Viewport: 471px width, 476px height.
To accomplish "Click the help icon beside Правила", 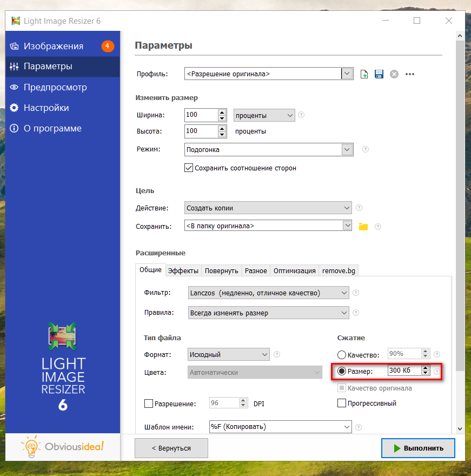I will coord(356,313).
